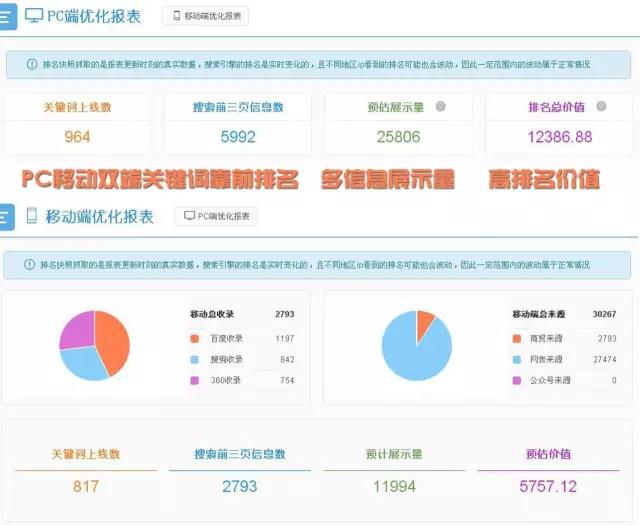This screenshot has height=525, width=640.
Task: Click the purple 公众号来源 legend swatch
Action: [x=518, y=380]
